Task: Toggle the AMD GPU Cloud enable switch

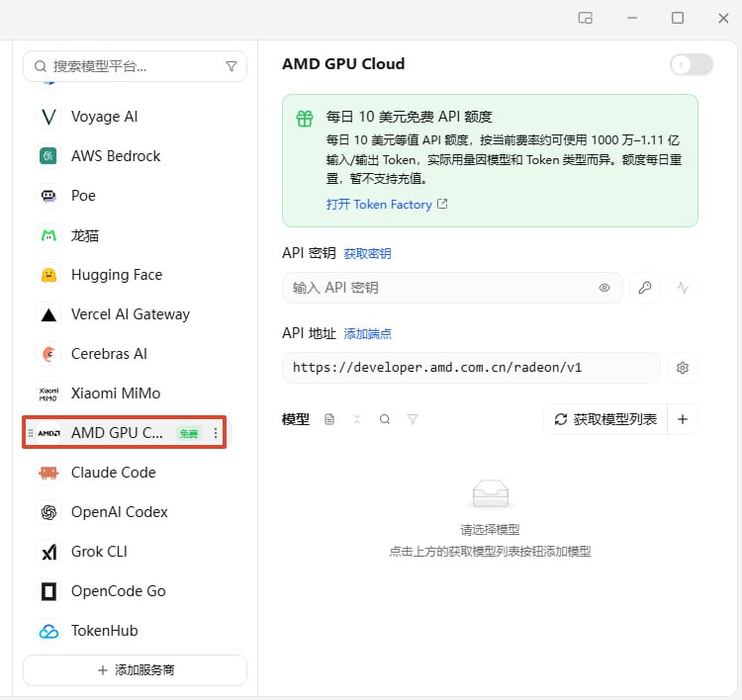Action: click(x=692, y=64)
